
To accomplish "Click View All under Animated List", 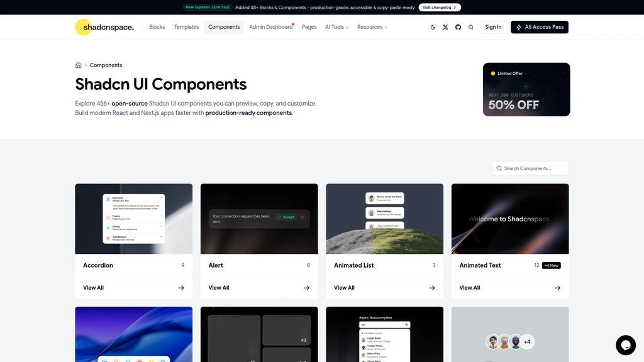I will [x=344, y=288].
